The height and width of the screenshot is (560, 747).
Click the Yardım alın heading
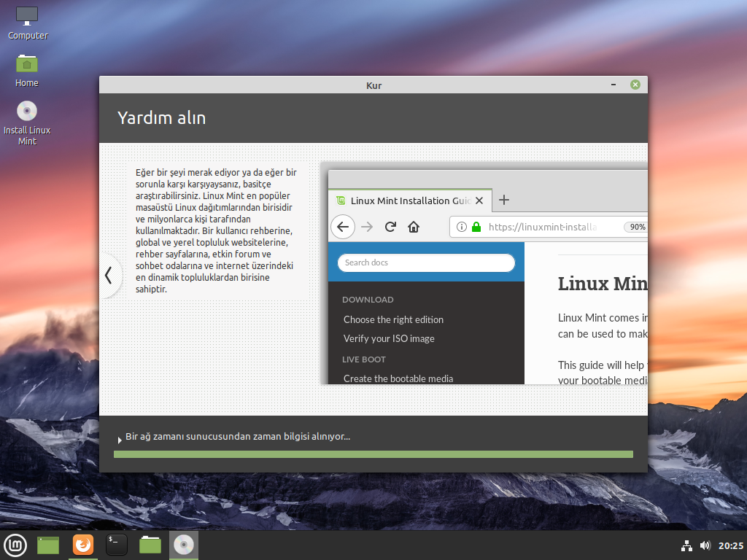coord(161,117)
